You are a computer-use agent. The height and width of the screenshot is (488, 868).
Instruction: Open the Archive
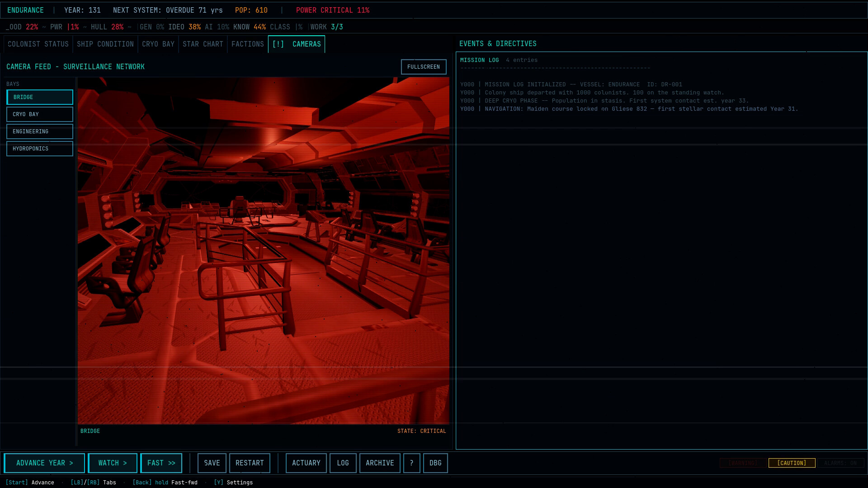pyautogui.click(x=380, y=463)
